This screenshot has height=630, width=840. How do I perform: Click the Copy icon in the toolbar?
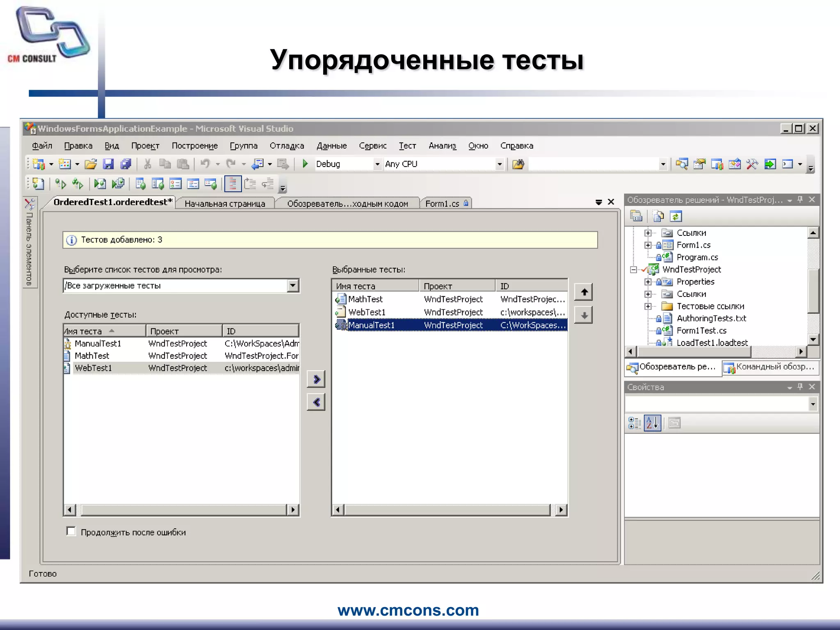165,164
